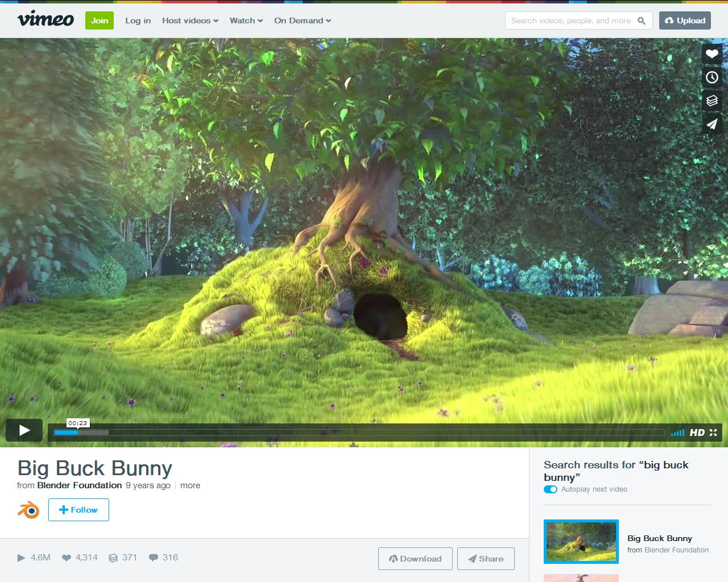The height and width of the screenshot is (582, 728).
Task: Like the video with heart icon
Action: pos(712,54)
